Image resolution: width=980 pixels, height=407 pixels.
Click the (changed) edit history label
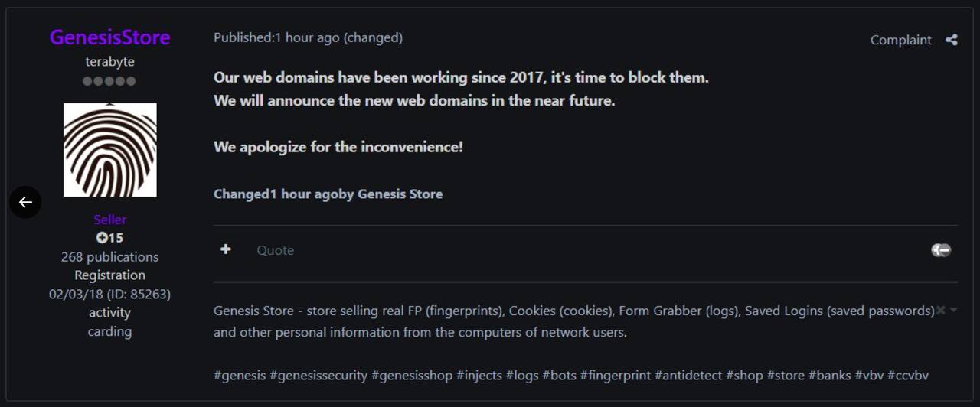(373, 37)
